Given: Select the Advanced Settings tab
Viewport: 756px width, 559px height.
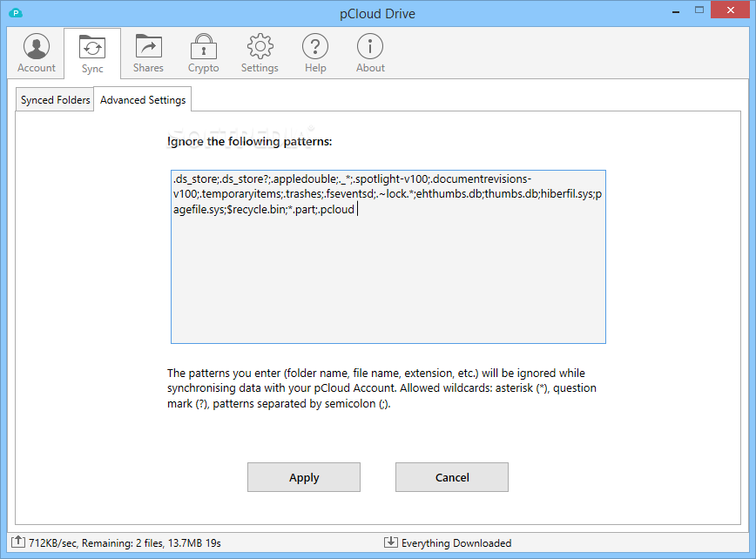Looking at the screenshot, I should [143, 100].
